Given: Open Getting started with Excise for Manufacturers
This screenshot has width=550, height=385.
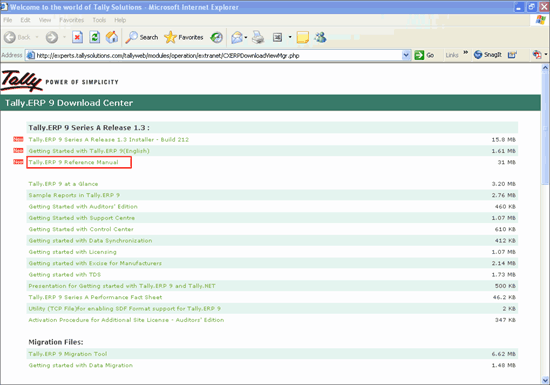Looking at the screenshot, I should coord(95,263).
